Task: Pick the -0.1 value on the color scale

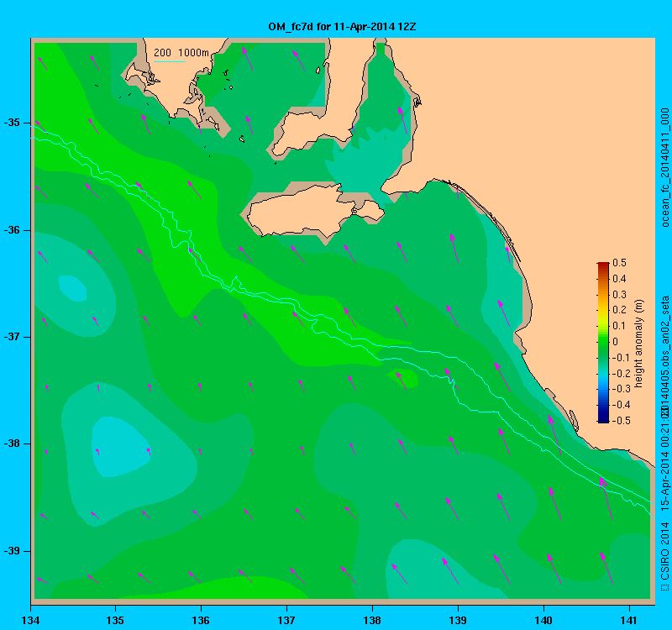Action: coord(620,358)
